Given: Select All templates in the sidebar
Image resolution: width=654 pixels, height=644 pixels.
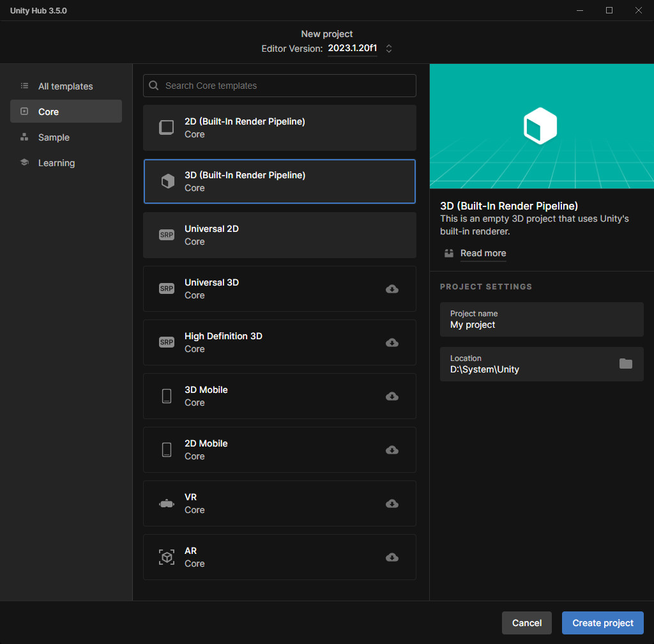Looking at the screenshot, I should [65, 86].
